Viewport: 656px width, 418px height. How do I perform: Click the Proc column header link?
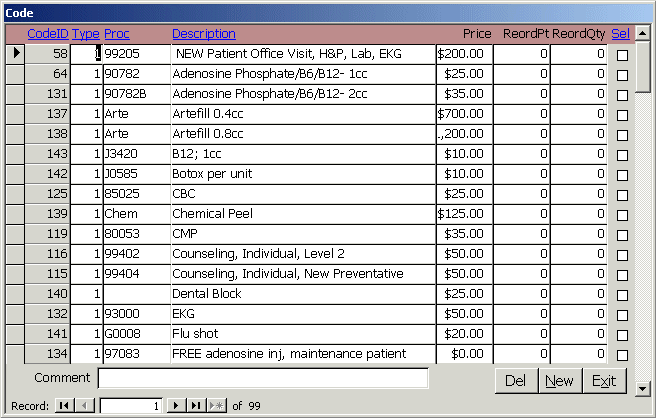tap(117, 34)
